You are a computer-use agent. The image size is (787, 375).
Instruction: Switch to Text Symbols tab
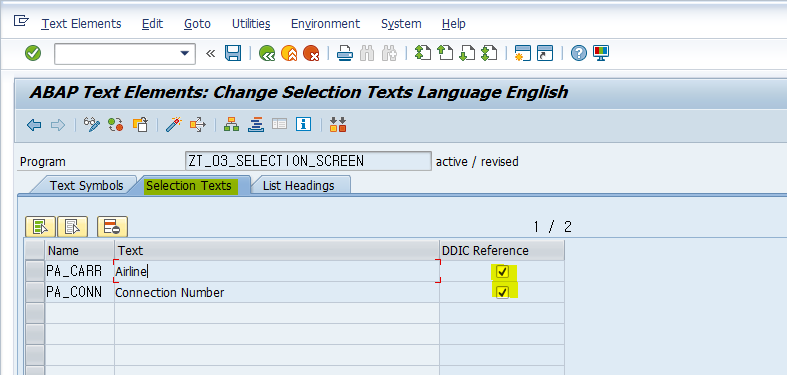[86, 185]
